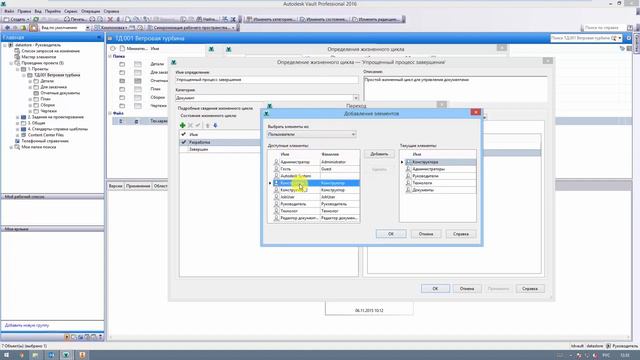Click Изменить редакцию in the toolbar
Screen dimensions: 640x360
click(x=376, y=19)
